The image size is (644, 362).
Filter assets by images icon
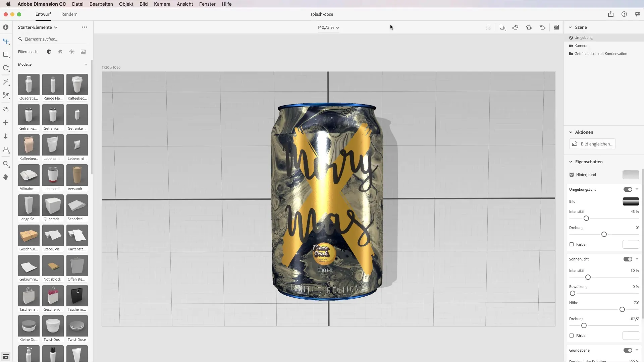83,52
